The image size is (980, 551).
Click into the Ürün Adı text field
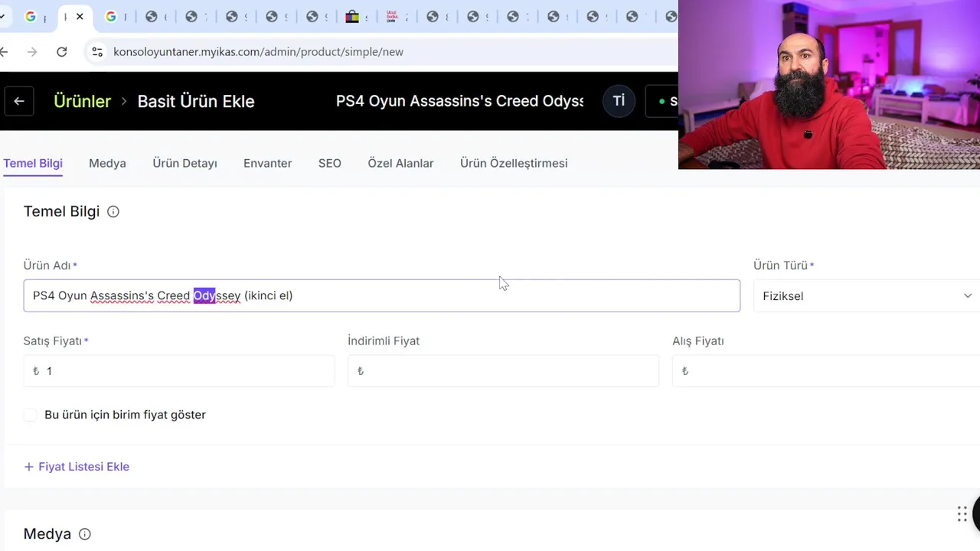coord(381,295)
